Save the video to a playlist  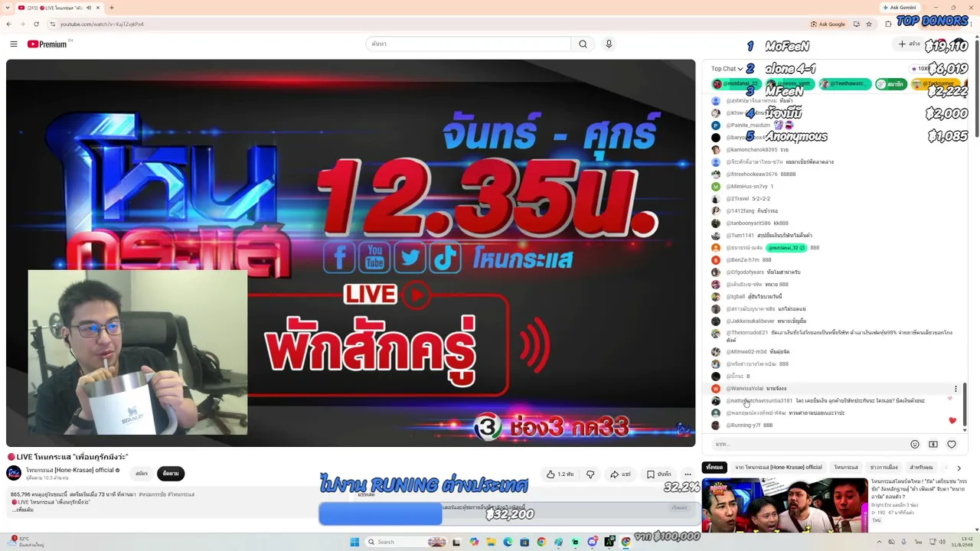[659, 474]
